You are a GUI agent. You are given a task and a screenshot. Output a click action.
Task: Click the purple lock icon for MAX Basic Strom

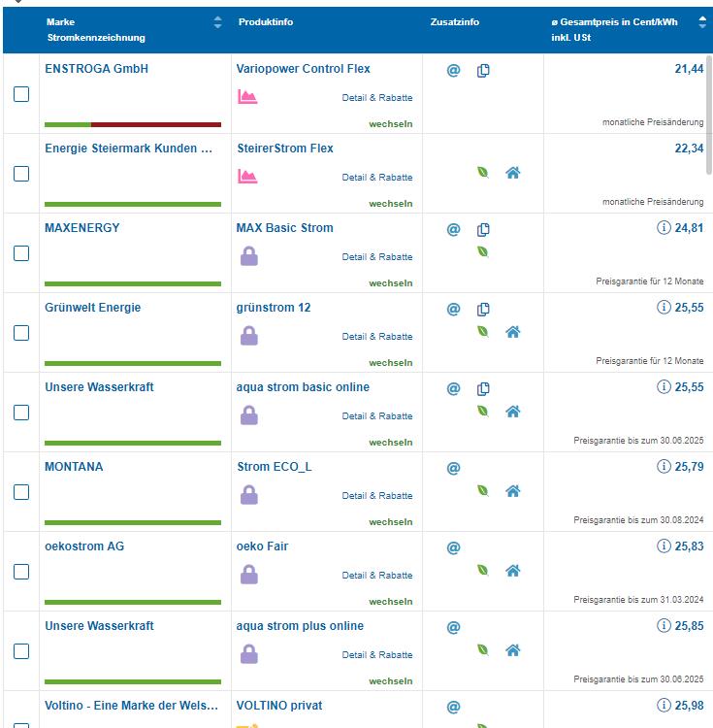249,256
